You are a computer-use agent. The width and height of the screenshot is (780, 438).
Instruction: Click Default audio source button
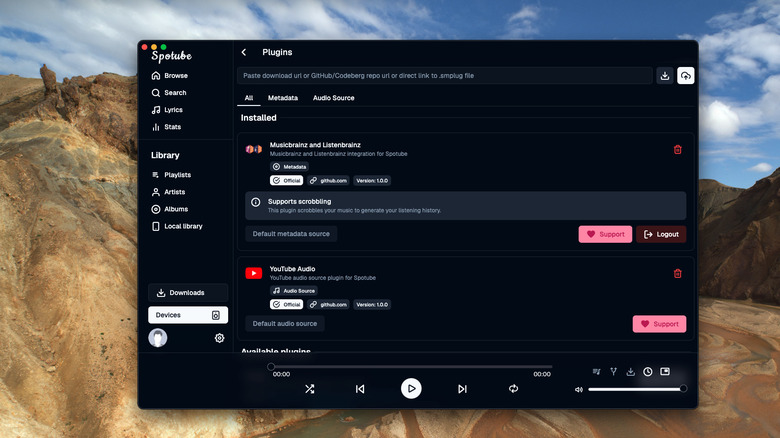(x=285, y=324)
